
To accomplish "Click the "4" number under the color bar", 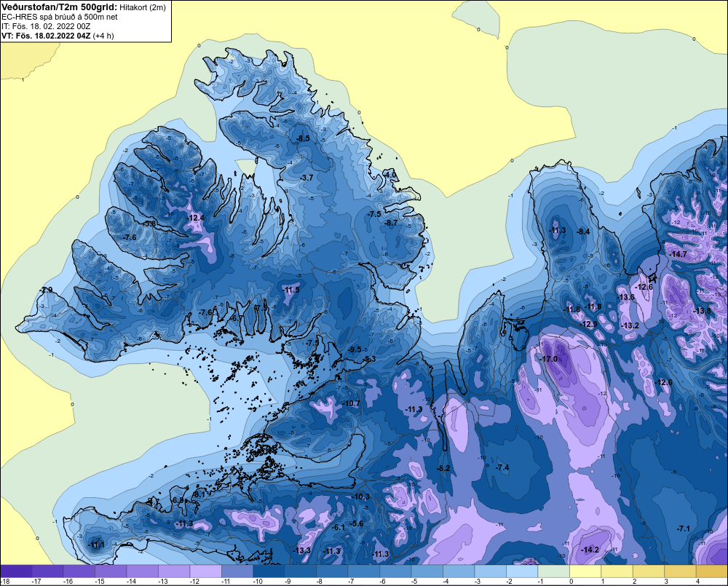I will 697,582.
